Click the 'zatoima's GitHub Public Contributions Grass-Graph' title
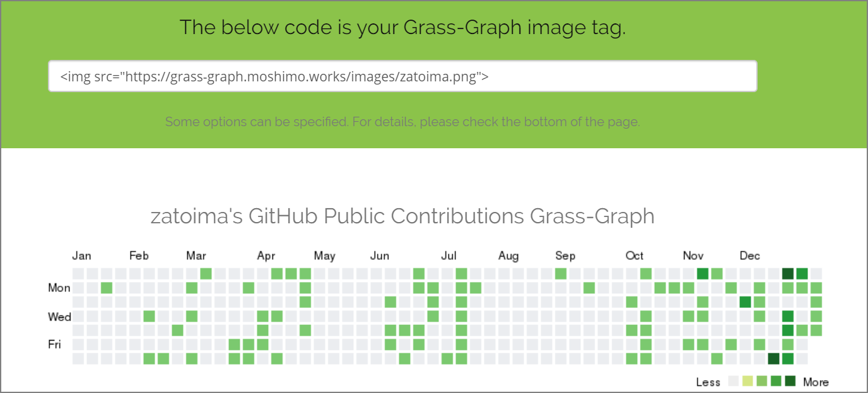Image resolution: width=868 pixels, height=393 pixels. 402,216
